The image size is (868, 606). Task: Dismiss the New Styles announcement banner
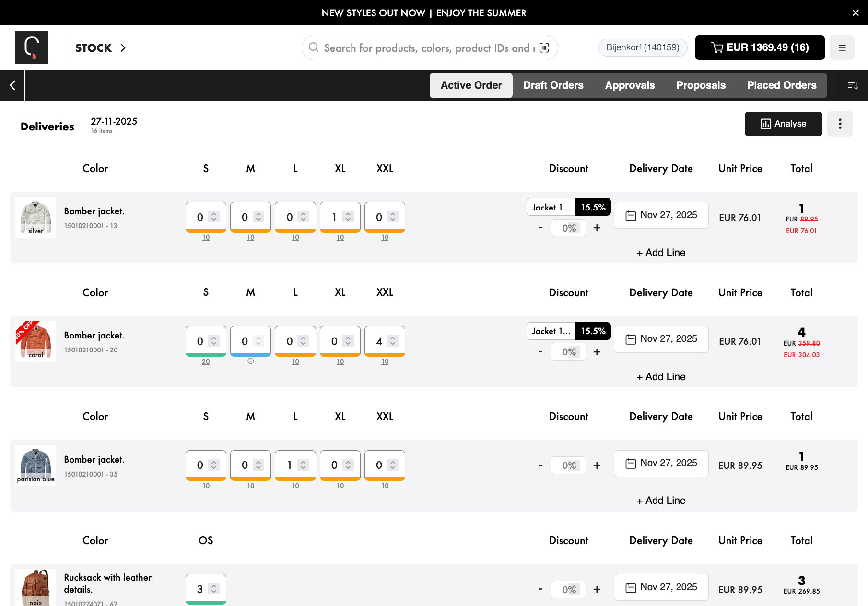pyautogui.click(x=856, y=13)
